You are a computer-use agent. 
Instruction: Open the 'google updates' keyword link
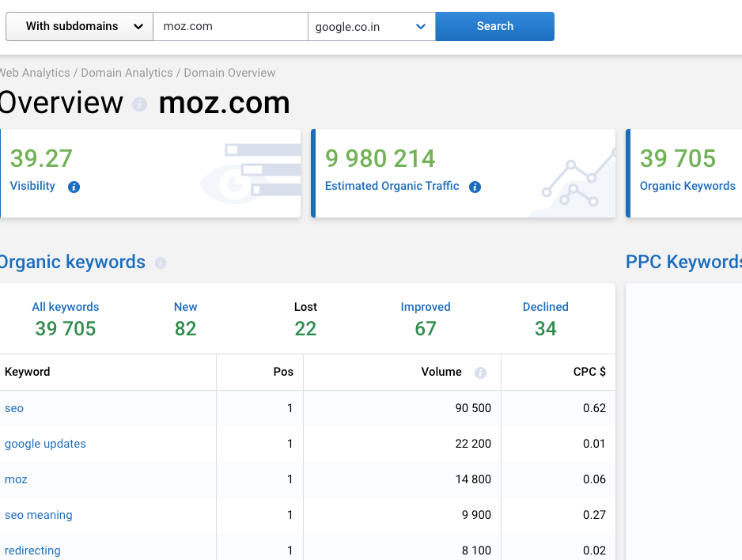(x=45, y=444)
